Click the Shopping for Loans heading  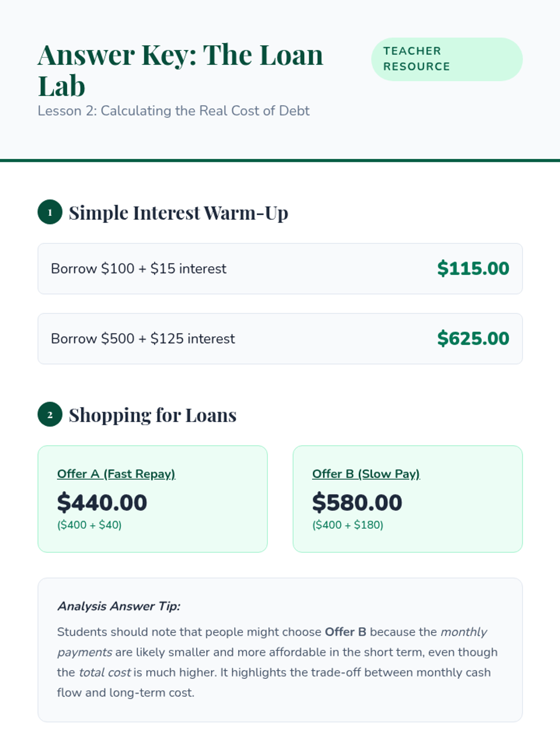click(153, 415)
